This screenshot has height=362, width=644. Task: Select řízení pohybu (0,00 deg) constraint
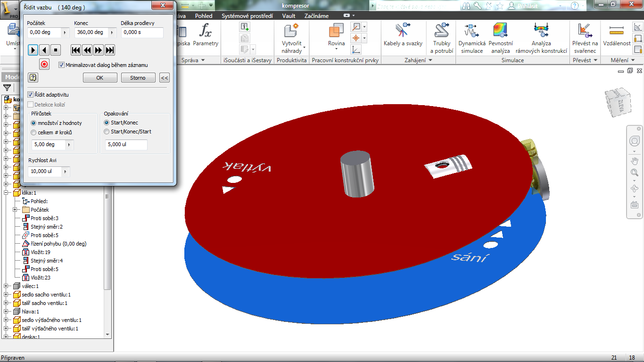58,244
